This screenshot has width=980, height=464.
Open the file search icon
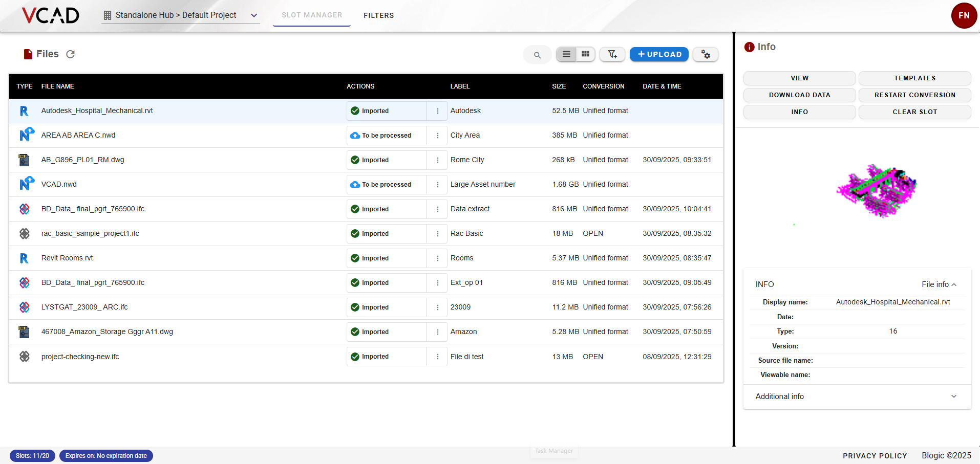537,55
